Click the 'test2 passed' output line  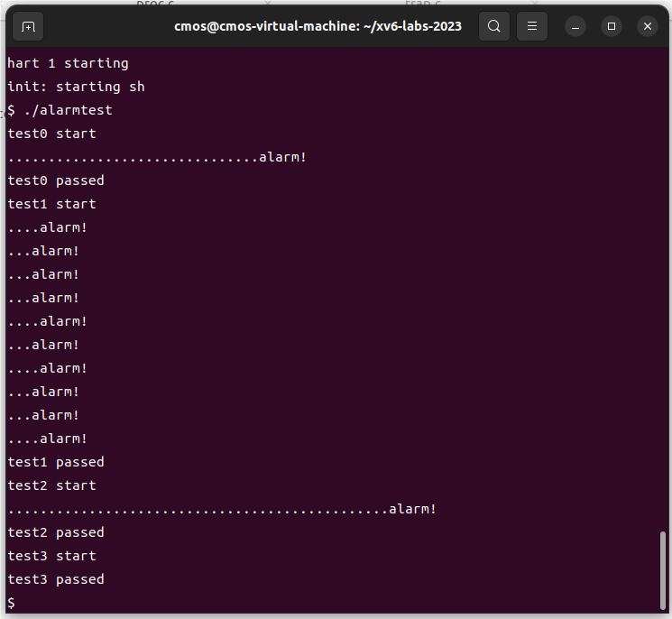(x=56, y=532)
